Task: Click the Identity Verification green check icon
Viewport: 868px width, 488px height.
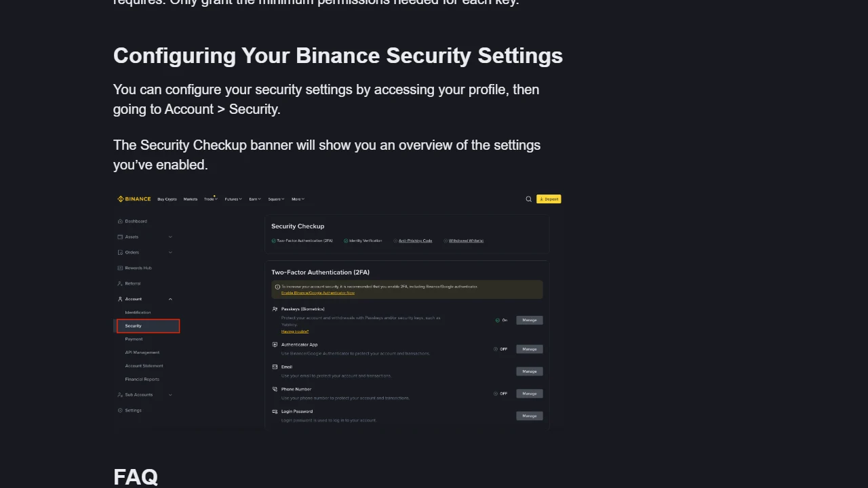Action: 346,241
